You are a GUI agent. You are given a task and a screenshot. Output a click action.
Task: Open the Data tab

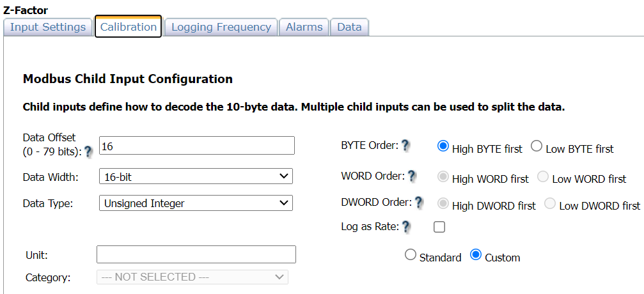pyautogui.click(x=349, y=27)
